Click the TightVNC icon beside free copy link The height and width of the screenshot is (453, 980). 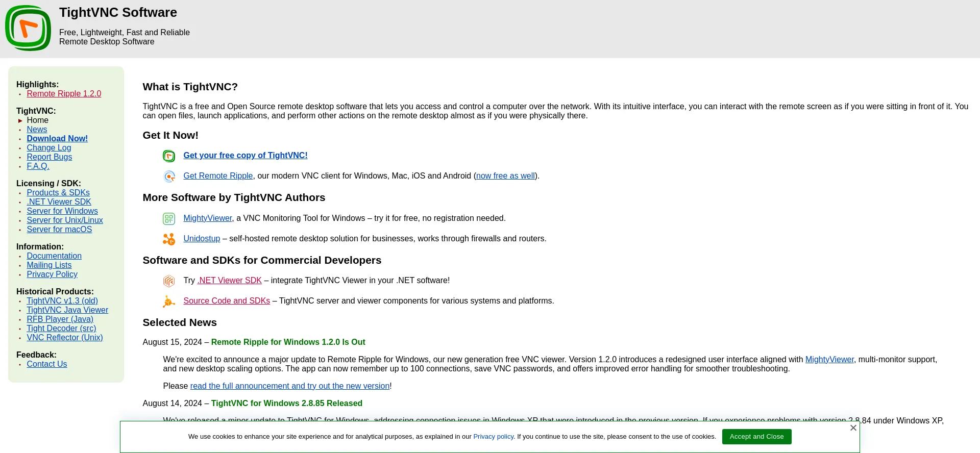tap(169, 156)
